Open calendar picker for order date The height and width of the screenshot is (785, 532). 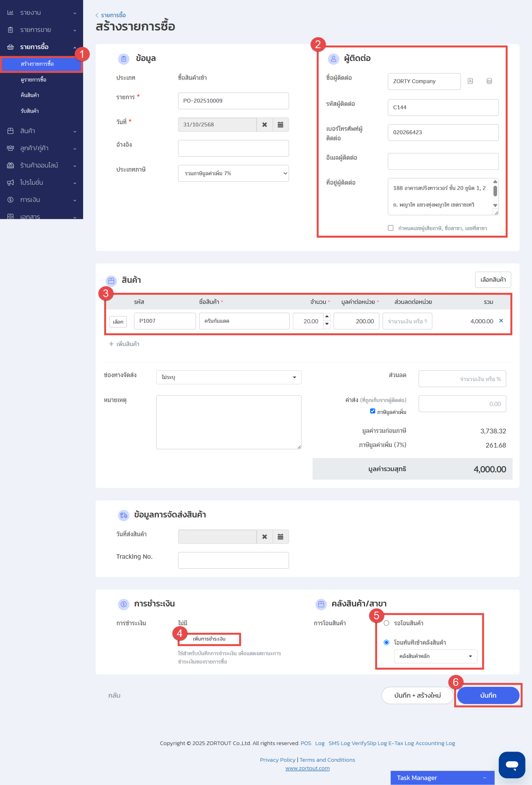click(x=280, y=124)
